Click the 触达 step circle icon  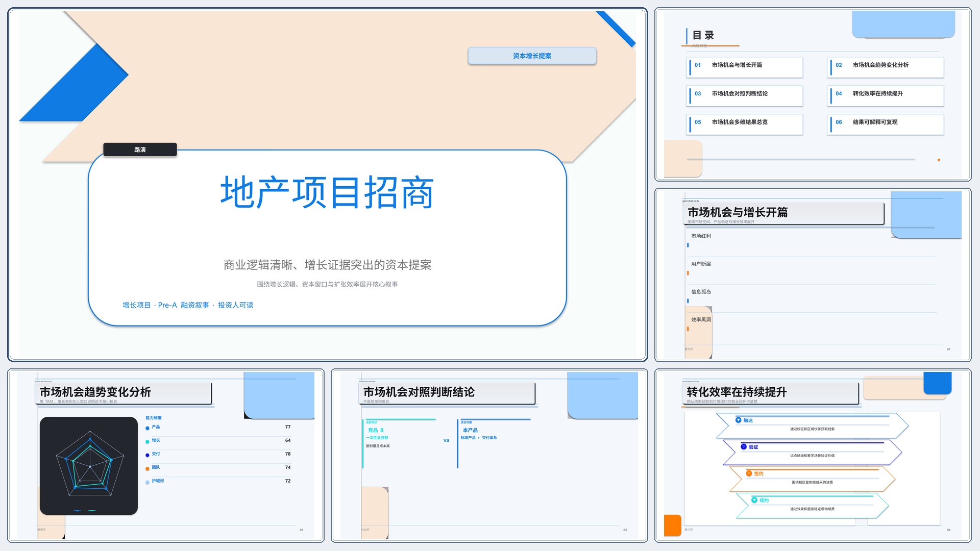coord(738,420)
